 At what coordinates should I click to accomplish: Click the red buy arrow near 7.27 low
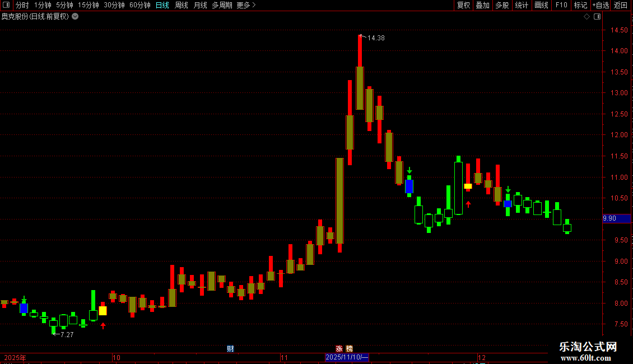[x=103, y=326]
